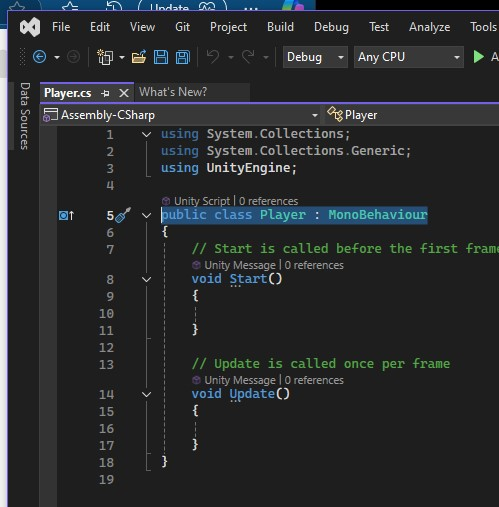Screen dimensions: 499x507
Task: Click 0 references above void Start
Action: coord(314,265)
